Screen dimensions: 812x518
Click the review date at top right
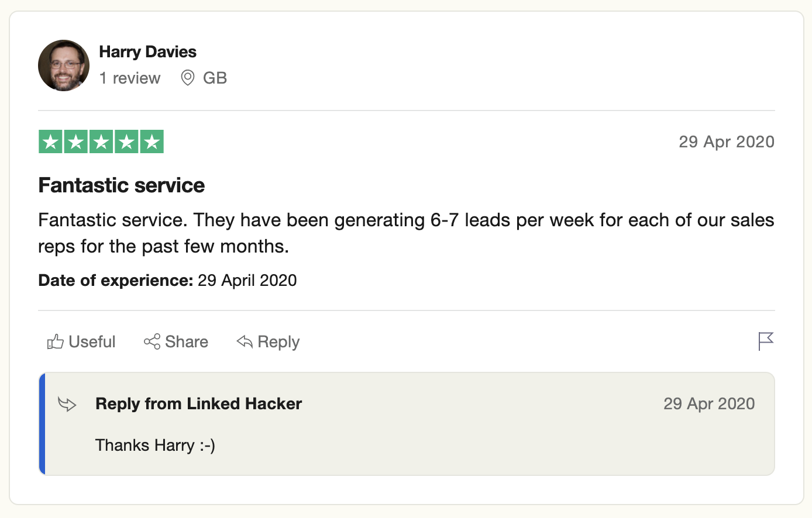[x=726, y=142]
